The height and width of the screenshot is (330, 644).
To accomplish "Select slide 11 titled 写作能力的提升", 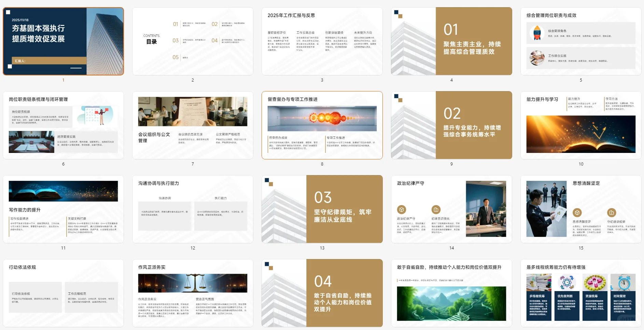I will 63,209.
